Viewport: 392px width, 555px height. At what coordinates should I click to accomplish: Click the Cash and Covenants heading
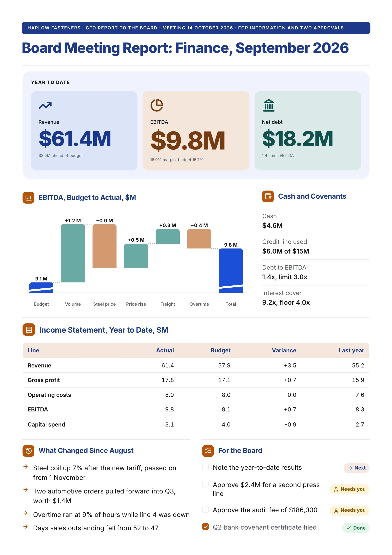(x=312, y=196)
